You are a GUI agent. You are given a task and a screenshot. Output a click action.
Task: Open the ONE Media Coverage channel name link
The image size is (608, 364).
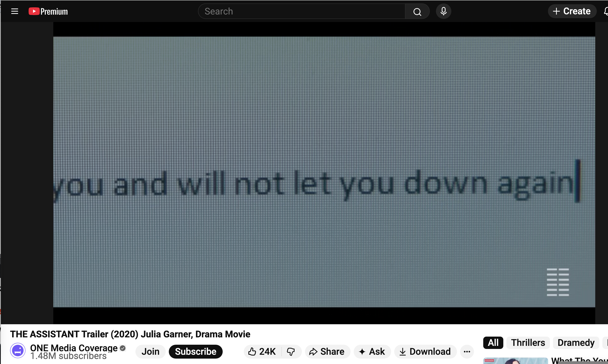coord(74,348)
